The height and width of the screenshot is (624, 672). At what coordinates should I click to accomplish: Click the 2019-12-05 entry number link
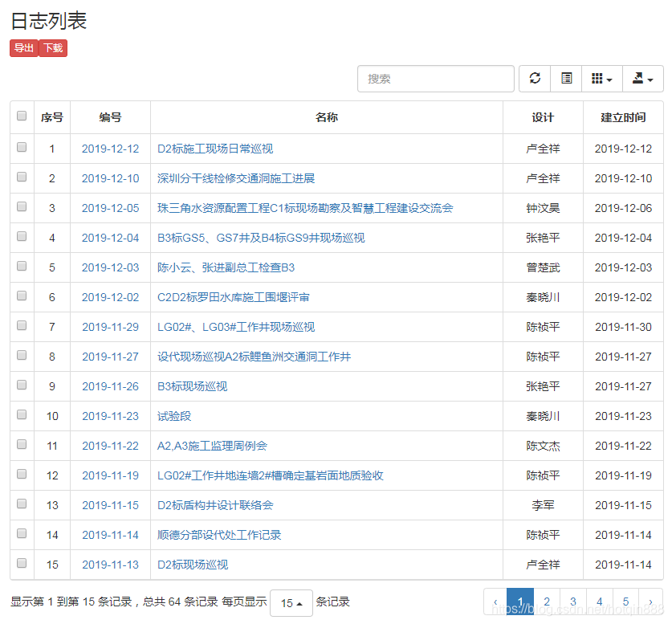(x=110, y=208)
